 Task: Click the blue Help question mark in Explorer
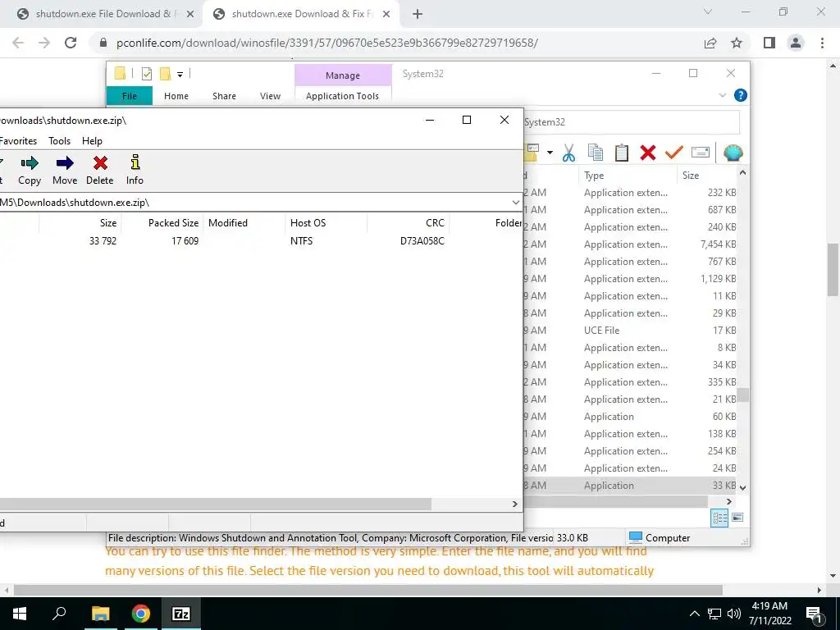741,95
